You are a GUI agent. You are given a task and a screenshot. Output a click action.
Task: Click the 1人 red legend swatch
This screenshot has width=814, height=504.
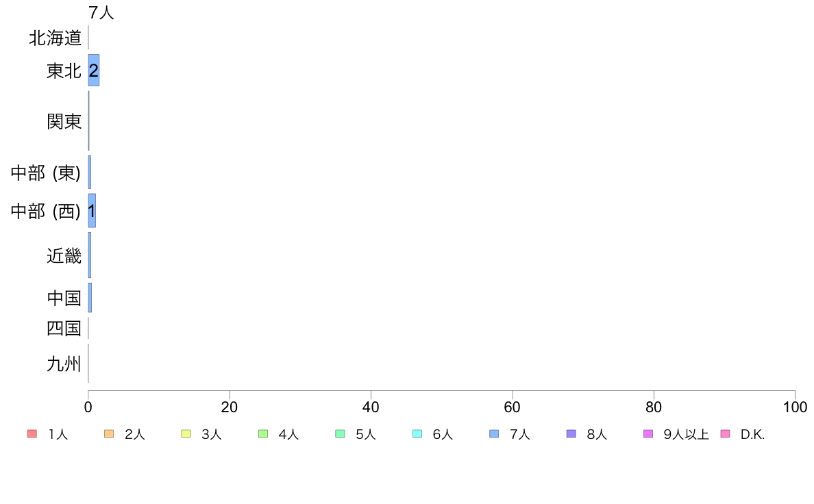tap(32, 434)
